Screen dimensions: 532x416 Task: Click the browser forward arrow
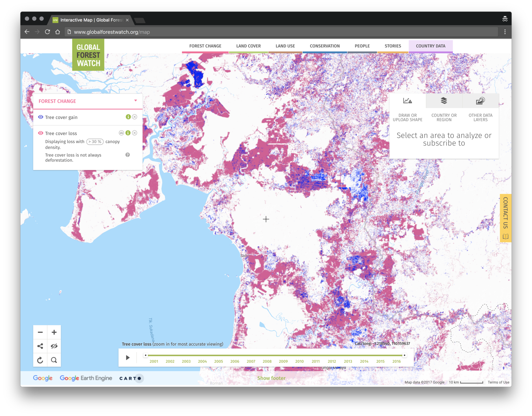(x=37, y=32)
